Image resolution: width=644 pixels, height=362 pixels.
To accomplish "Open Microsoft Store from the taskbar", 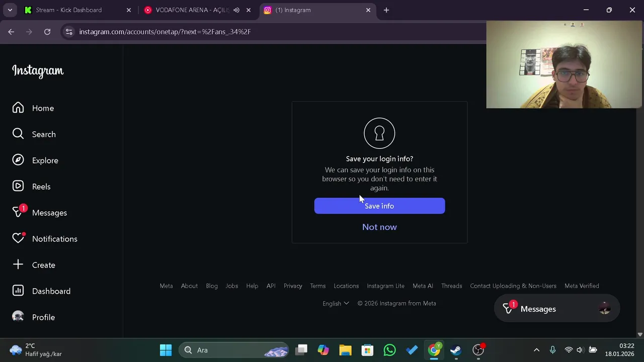I will point(367,350).
